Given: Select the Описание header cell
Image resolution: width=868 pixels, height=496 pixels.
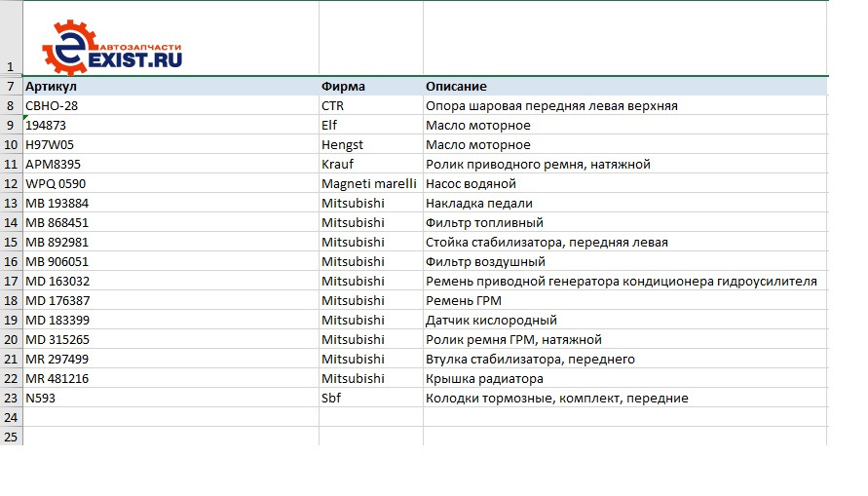Looking at the screenshot, I should click(x=625, y=87).
